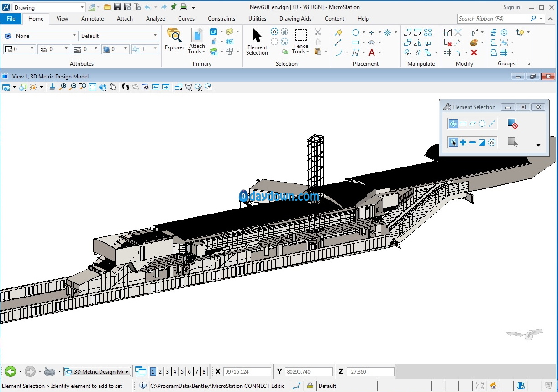Click in the Search Ribbon field
Screen dimensions: 558x392
point(493,19)
